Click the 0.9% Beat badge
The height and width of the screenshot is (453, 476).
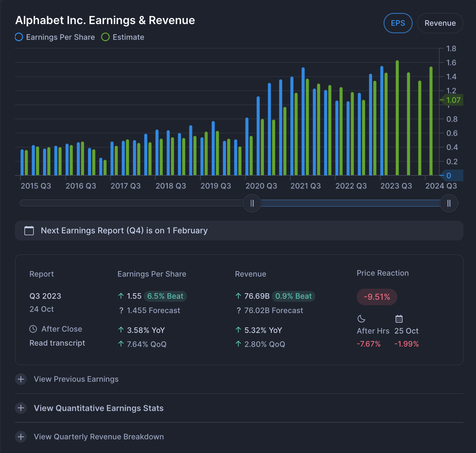tap(294, 296)
